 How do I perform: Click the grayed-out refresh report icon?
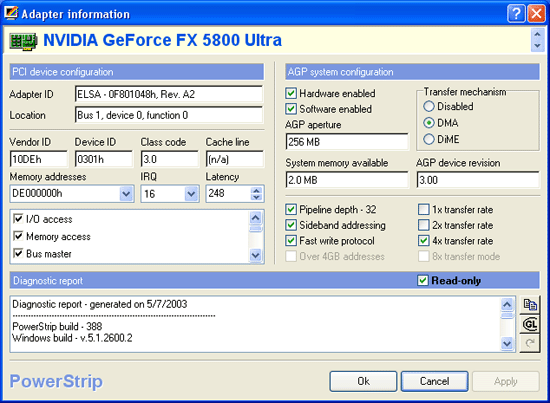530,343
